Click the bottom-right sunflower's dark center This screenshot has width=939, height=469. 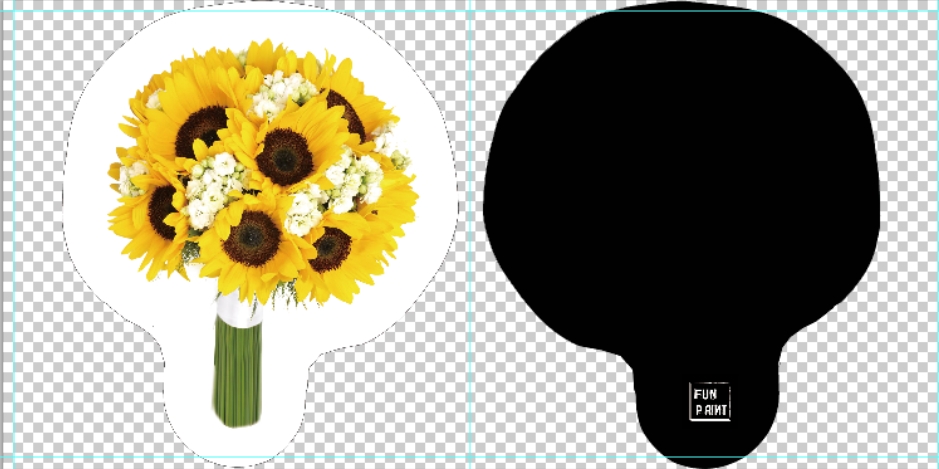(330, 249)
